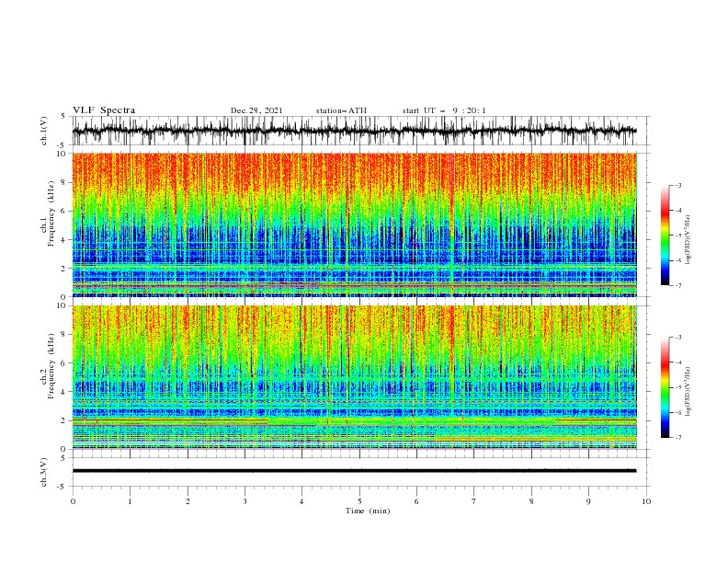Click the time axis tick label "5"
728x563 pixels.
pos(359,501)
